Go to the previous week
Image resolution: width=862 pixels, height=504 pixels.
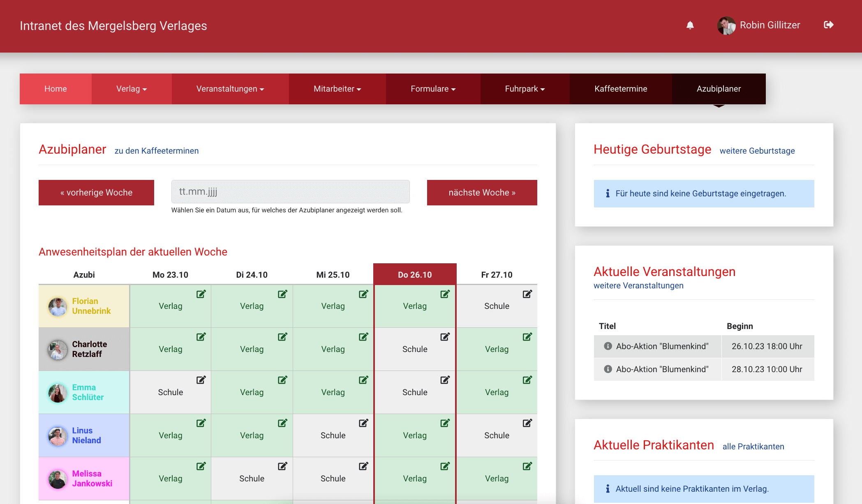(x=96, y=192)
